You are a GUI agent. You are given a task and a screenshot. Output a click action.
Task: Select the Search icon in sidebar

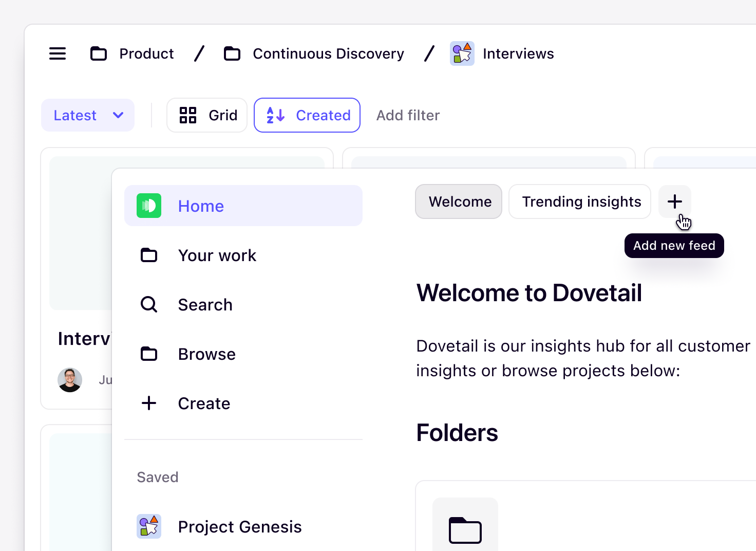click(x=149, y=304)
